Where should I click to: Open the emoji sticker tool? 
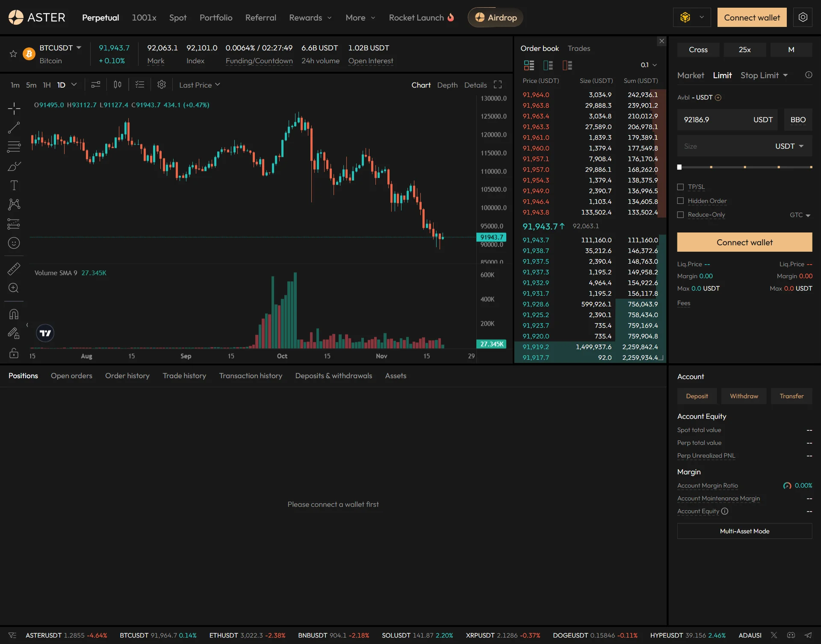tap(14, 243)
